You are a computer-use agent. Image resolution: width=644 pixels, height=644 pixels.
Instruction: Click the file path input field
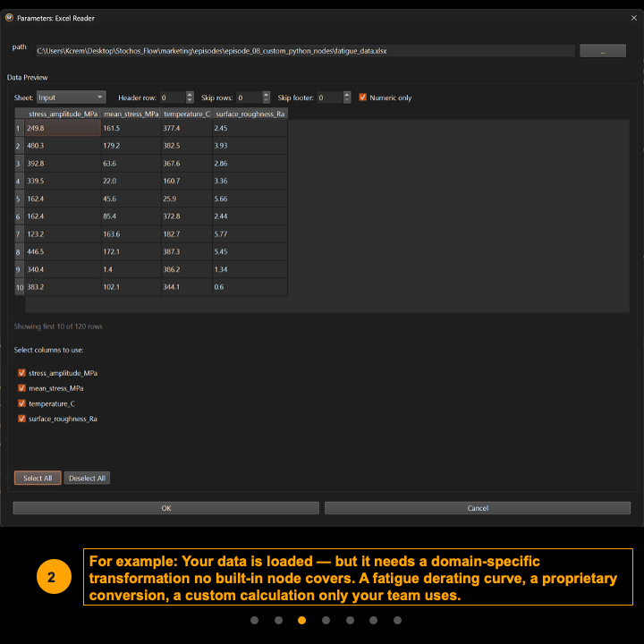click(304, 51)
